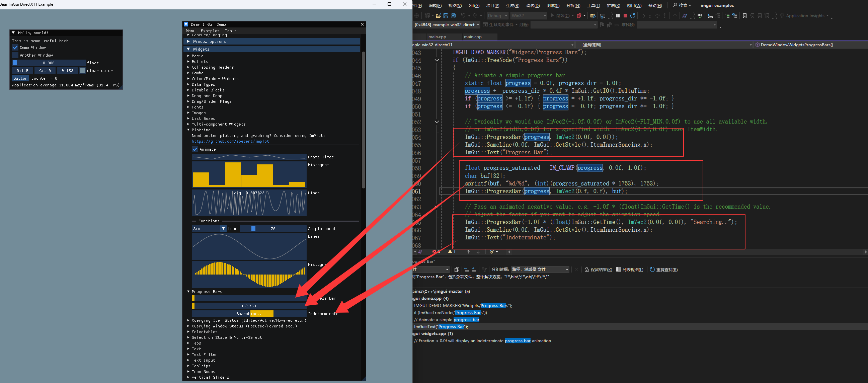Toggle the Animate checkbox in Plotting
This screenshot has width=868, height=383.
pyautogui.click(x=195, y=149)
